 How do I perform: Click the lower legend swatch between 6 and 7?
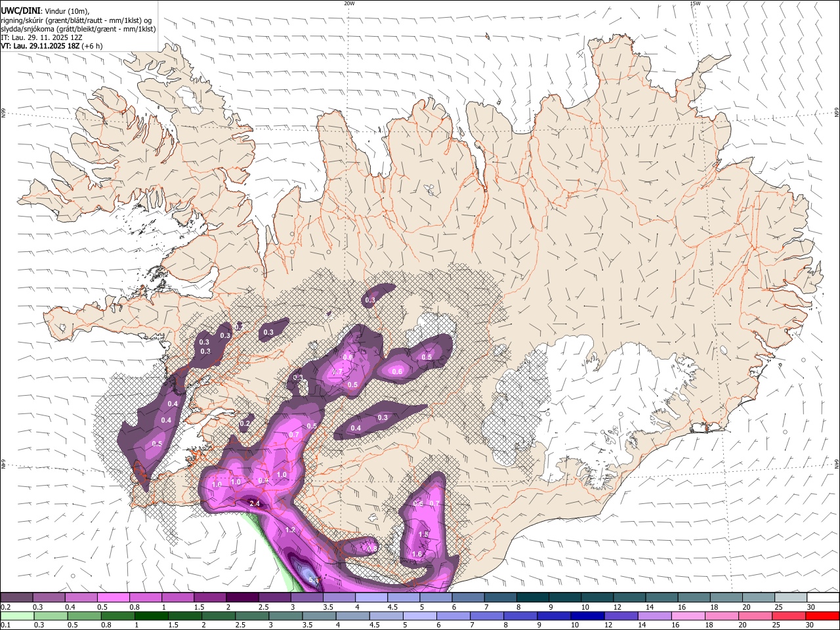coord(453,616)
